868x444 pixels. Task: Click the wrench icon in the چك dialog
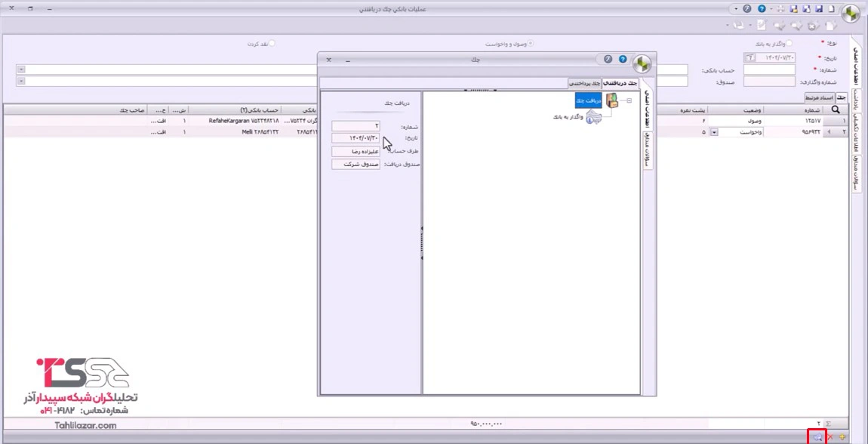608,59
